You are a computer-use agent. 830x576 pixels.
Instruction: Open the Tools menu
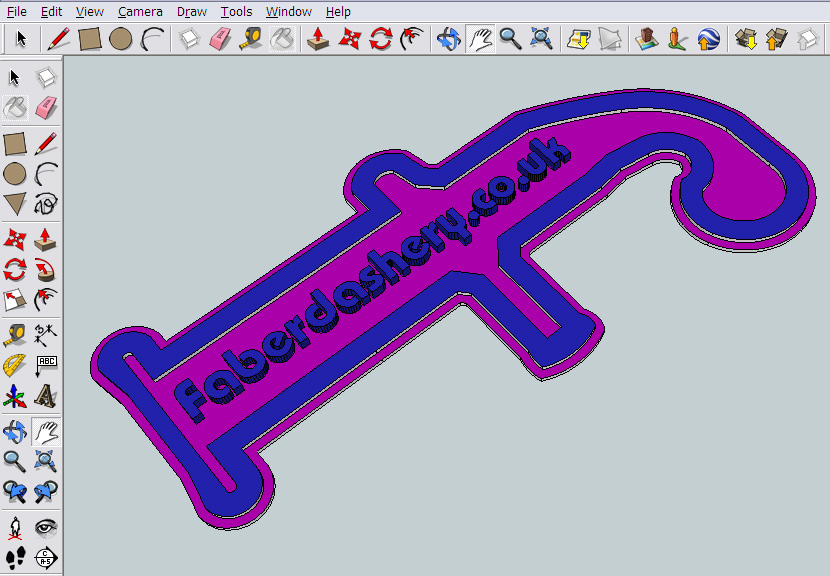[x=237, y=12]
